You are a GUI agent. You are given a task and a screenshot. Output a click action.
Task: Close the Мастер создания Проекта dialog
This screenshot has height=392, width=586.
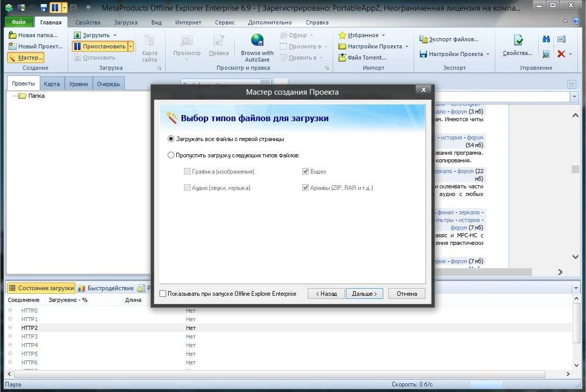tap(423, 90)
